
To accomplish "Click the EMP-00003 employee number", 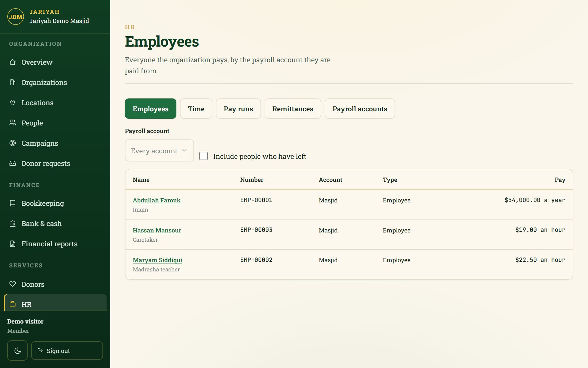I will tap(256, 230).
